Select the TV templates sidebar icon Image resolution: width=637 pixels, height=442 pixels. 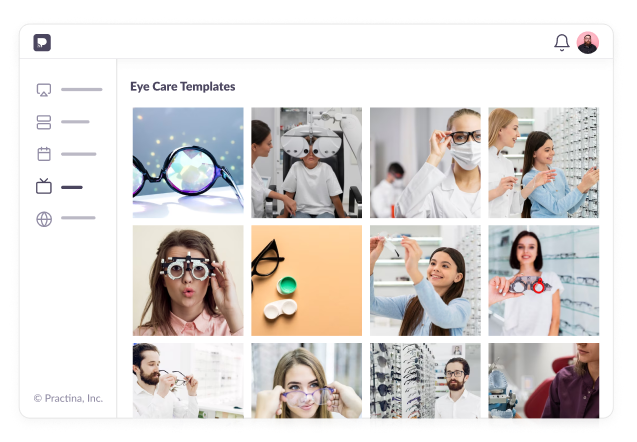44,186
